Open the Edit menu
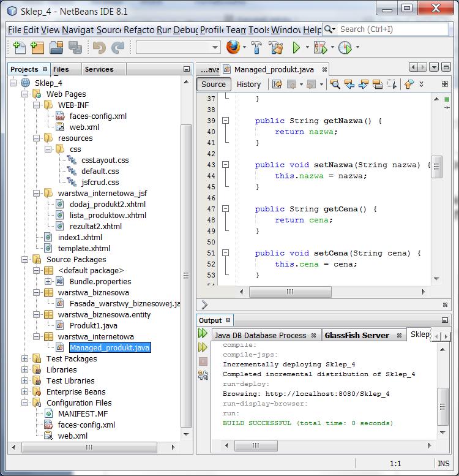Screen dimensions: 459x476 [31, 30]
